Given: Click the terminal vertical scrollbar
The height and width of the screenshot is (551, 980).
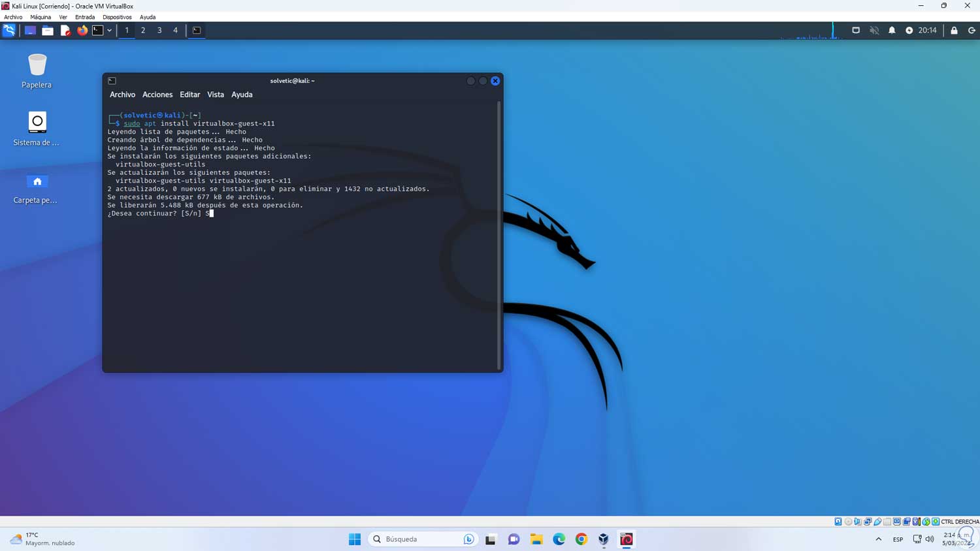Looking at the screenshot, I should (x=499, y=235).
